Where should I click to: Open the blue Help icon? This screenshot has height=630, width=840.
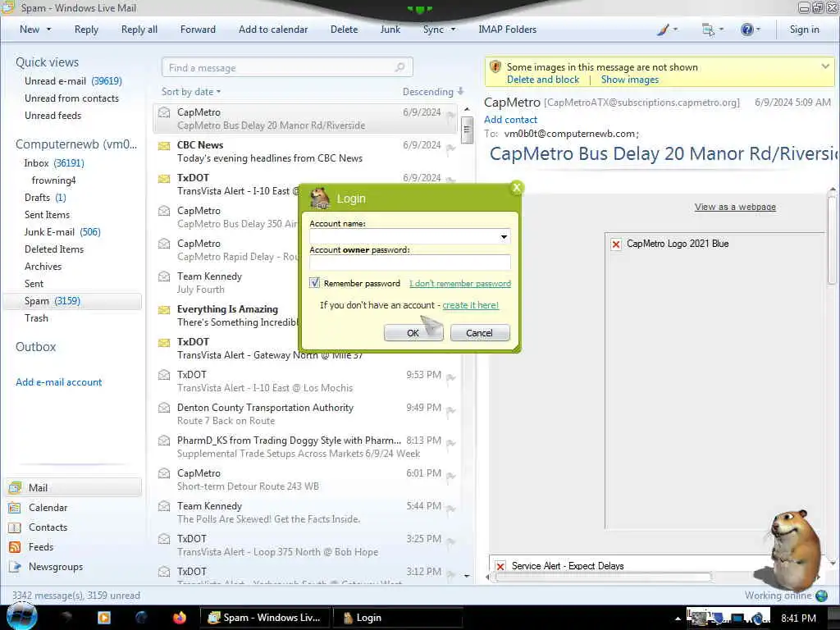coord(746,30)
